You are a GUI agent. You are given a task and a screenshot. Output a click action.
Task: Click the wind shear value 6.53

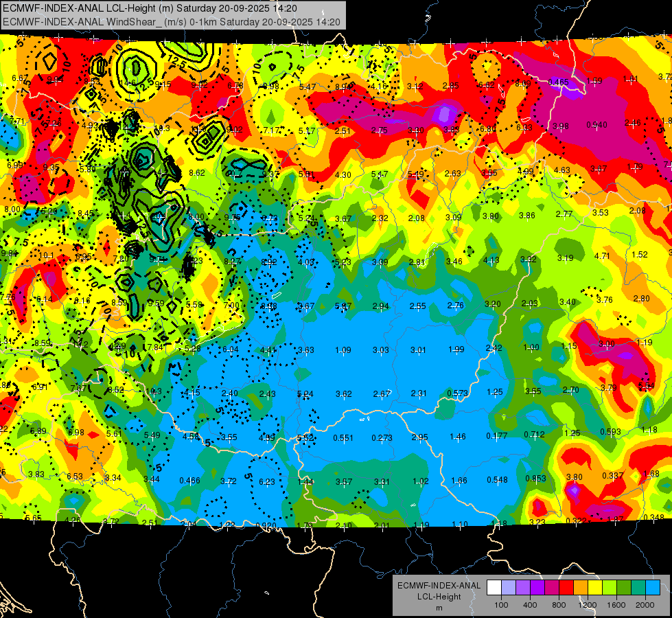(75, 477)
